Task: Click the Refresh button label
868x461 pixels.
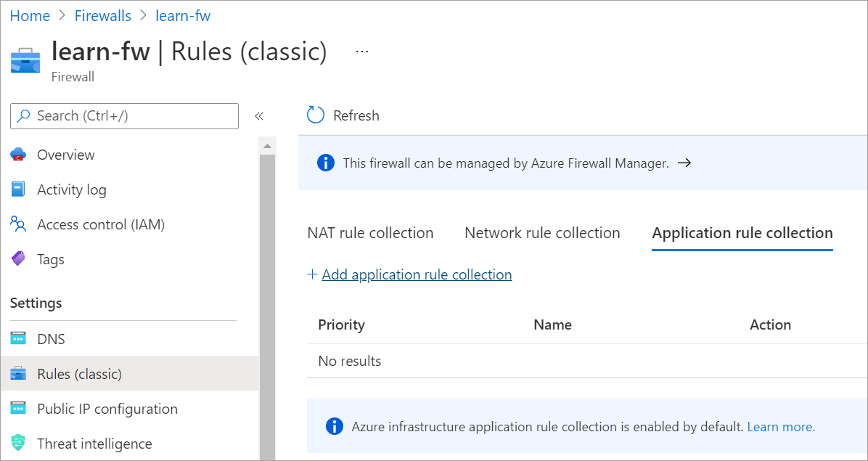Action: pyautogui.click(x=356, y=115)
